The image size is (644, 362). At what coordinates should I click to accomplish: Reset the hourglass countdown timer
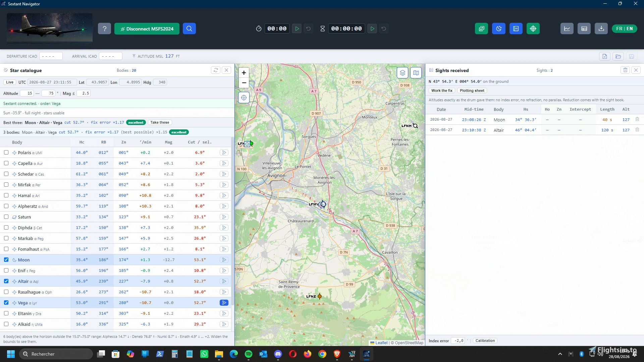(384, 28)
